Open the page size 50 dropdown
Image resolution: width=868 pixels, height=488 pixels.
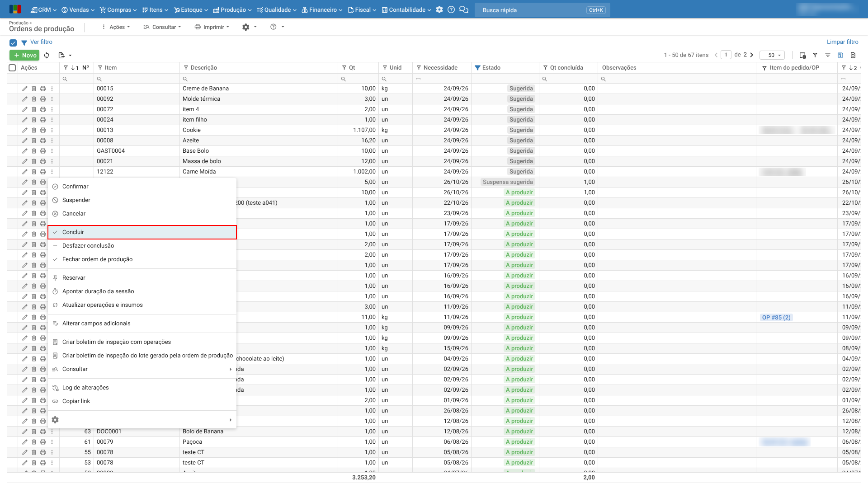[772, 55]
